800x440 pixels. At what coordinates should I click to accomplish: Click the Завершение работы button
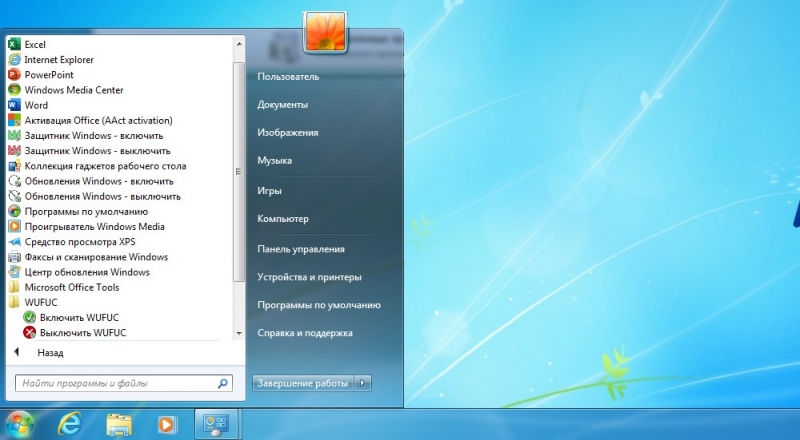click(303, 383)
